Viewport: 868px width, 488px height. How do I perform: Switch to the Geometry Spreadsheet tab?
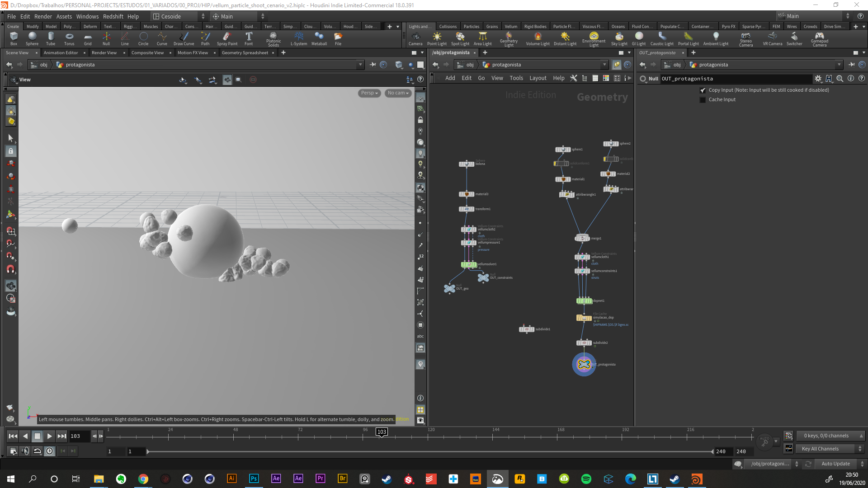[x=245, y=53]
